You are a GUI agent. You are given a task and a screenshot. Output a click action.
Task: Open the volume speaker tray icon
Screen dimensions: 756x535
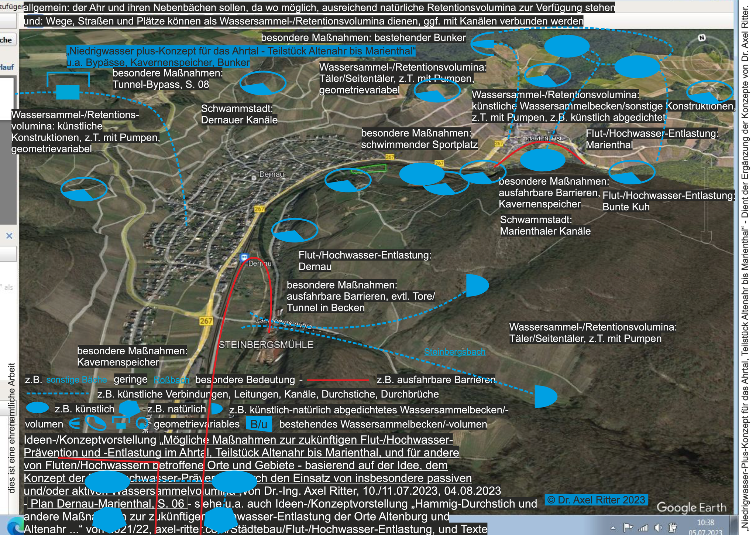click(x=658, y=528)
